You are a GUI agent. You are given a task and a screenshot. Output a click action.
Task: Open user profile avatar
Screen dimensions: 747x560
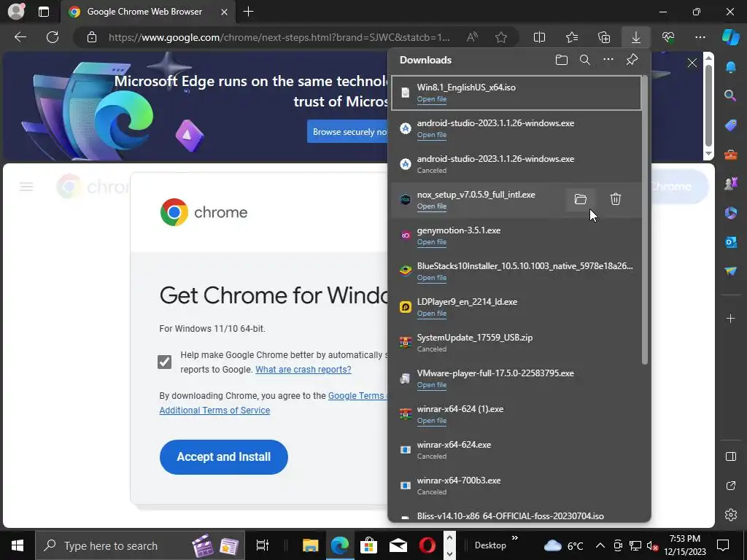pyautogui.click(x=16, y=12)
